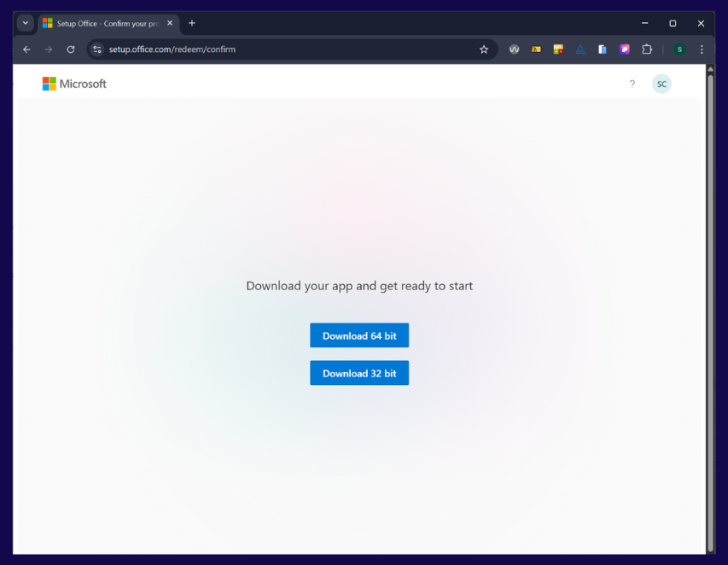Image resolution: width=728 pixels, height=565 pixels.
Task: Open the red-yellow square extension icon
Action: tap(558, 50)
